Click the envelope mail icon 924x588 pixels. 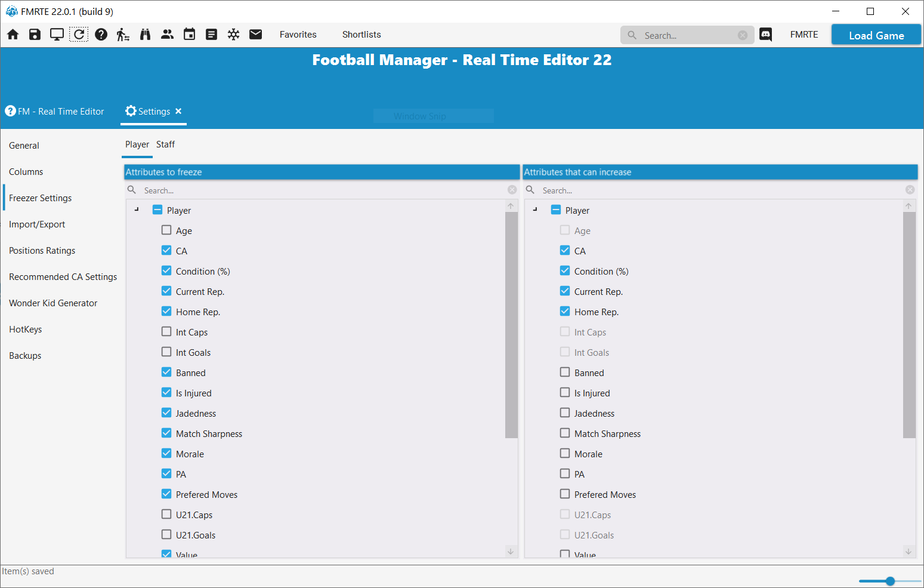pos(255,35)
